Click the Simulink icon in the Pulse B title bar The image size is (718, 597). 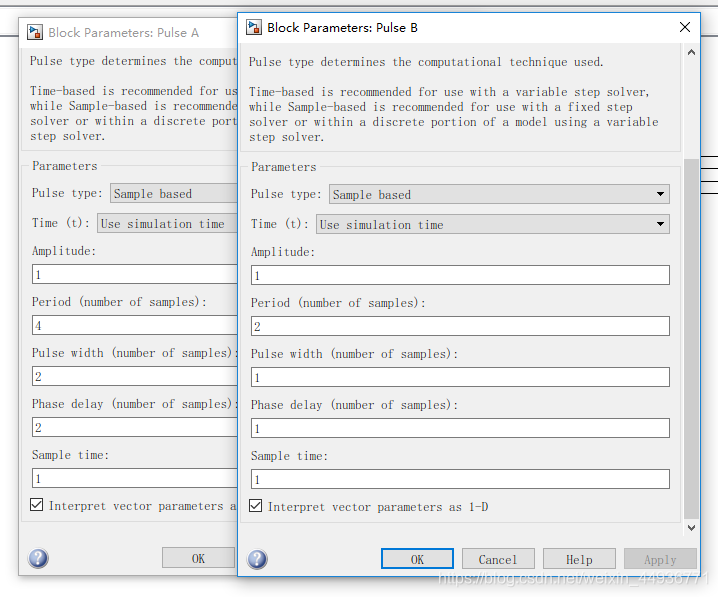tap(254, 27)
